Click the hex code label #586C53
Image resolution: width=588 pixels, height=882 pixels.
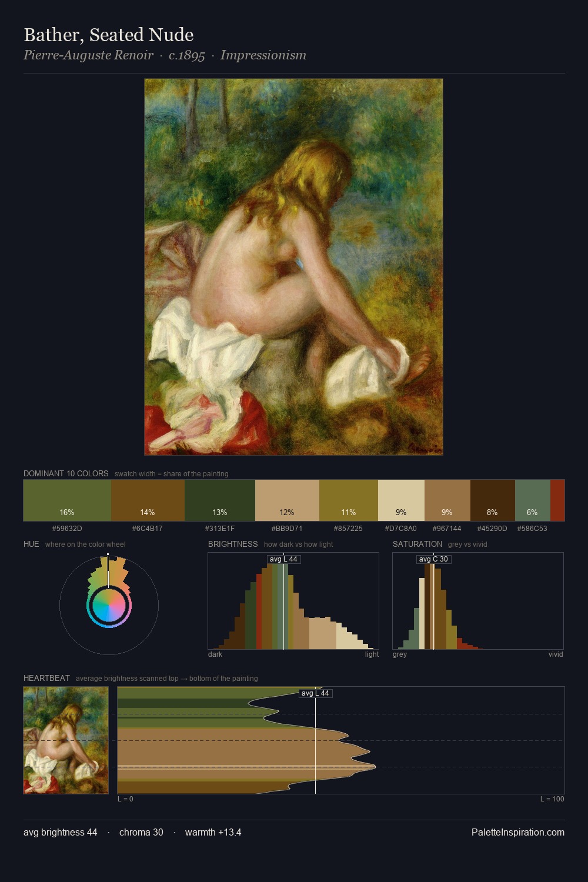tap(532, 529)
